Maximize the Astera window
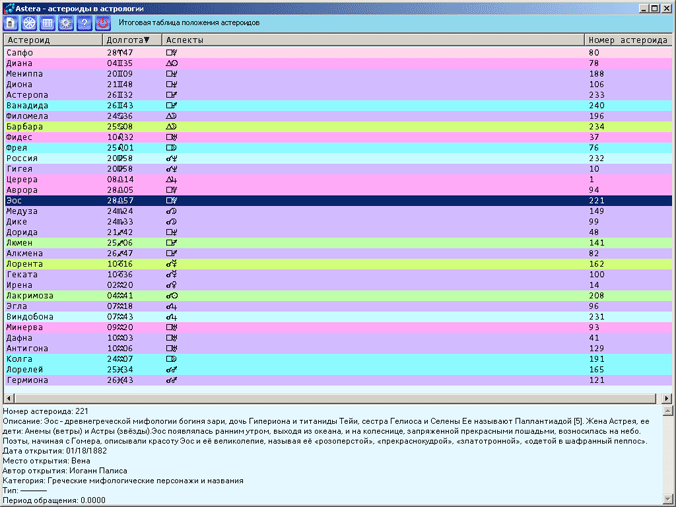 point(653,7)
